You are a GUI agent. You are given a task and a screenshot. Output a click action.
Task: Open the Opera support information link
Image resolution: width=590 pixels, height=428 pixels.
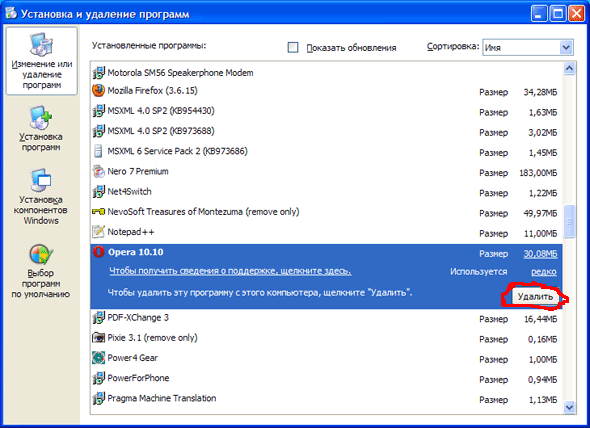230,271
